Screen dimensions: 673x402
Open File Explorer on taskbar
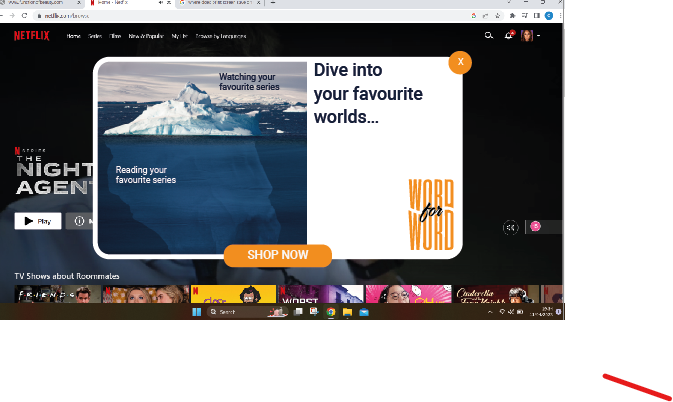[347, 312]
